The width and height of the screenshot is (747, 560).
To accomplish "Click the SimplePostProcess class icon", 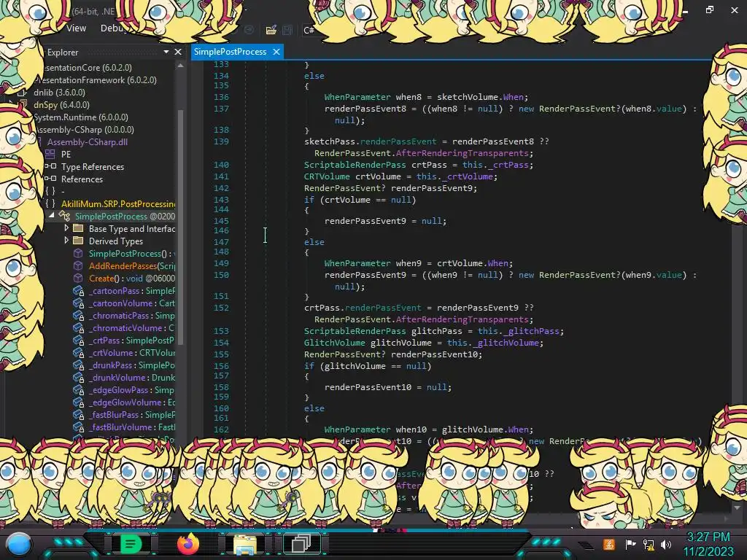I will click(64, 216).
